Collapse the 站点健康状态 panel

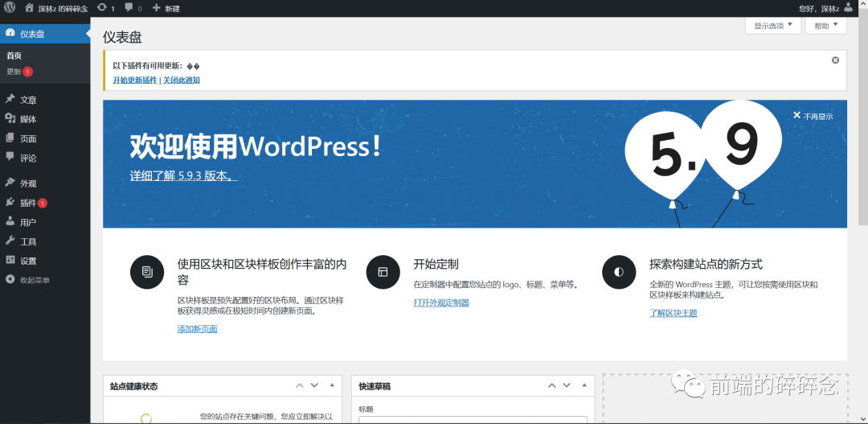coord(332,385)
